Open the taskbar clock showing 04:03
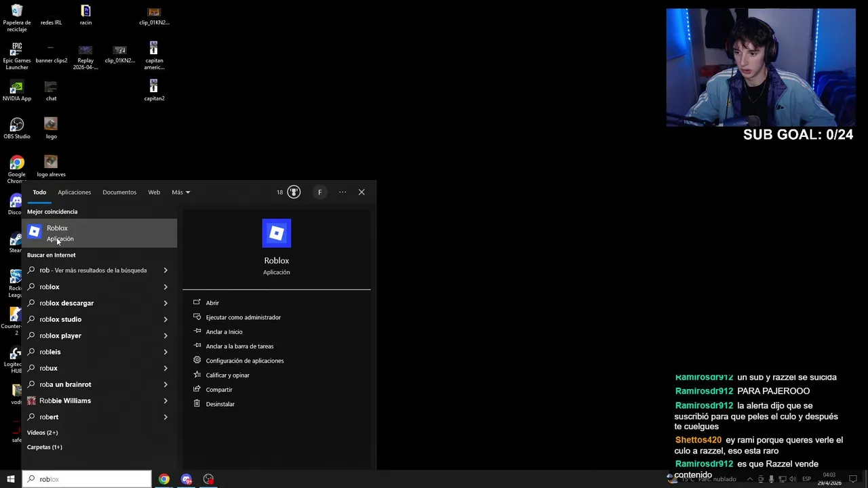868x488 pixels. coord(829,479)
